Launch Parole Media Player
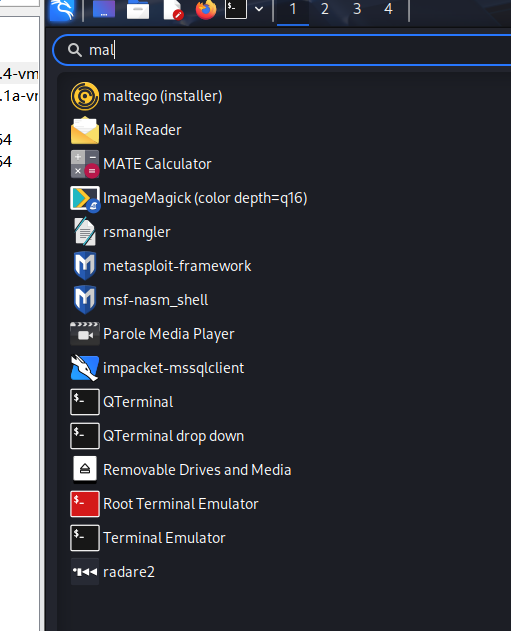The width and height of the screenshot is (511, 631). click(x=169, y=334)
